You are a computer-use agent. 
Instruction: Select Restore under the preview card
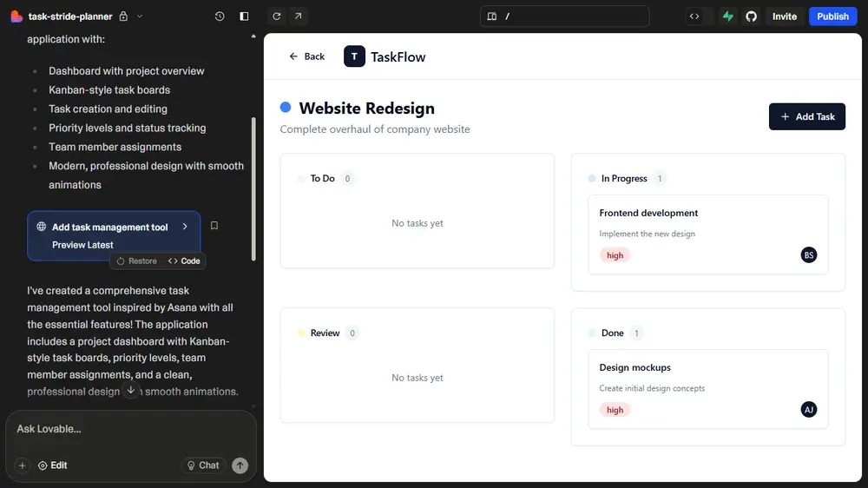(137, 261)
